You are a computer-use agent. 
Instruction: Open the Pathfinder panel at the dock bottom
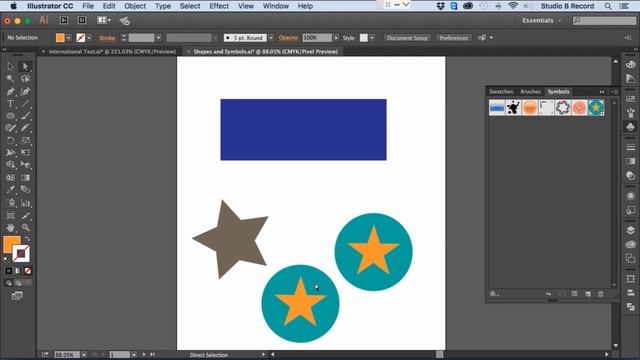point(630,307)
